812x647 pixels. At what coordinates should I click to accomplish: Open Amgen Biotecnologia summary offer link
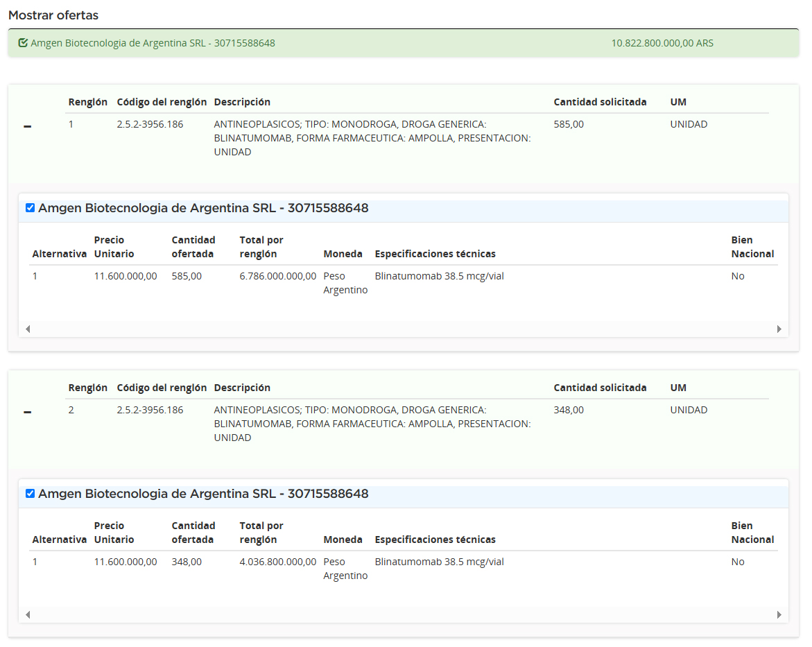pyautogui.click(x=153, y=43)
